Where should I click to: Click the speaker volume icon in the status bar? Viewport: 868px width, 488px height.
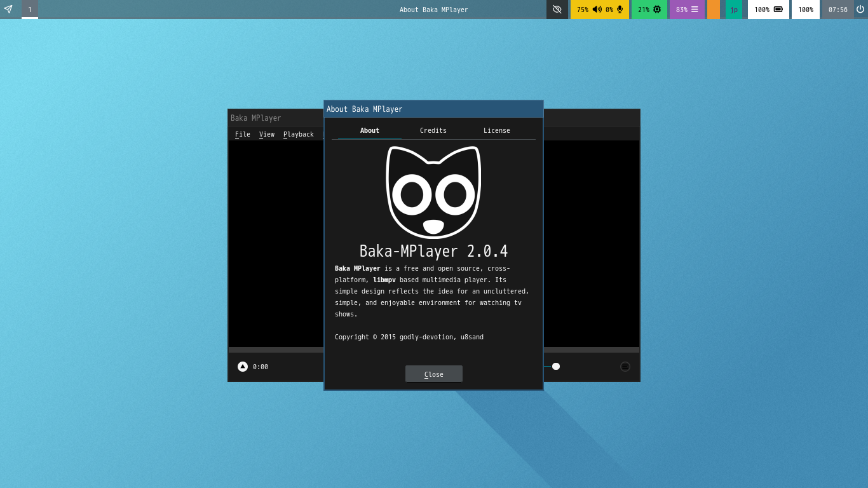(x=596, y=10)
